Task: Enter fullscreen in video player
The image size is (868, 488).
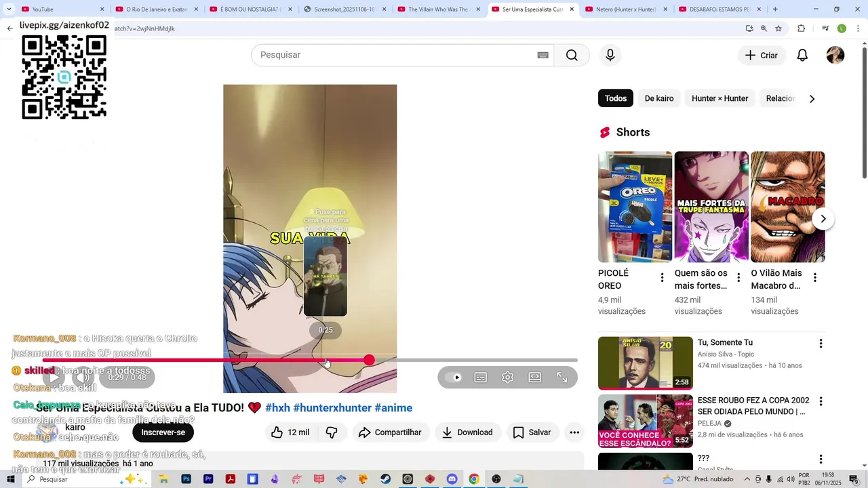Action: (562, 378)
